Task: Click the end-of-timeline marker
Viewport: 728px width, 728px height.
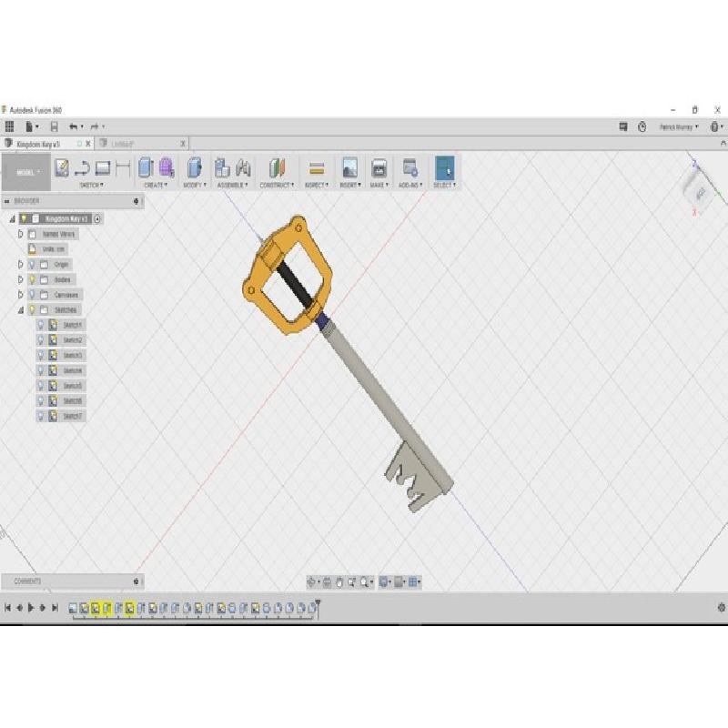Action: 318,608
